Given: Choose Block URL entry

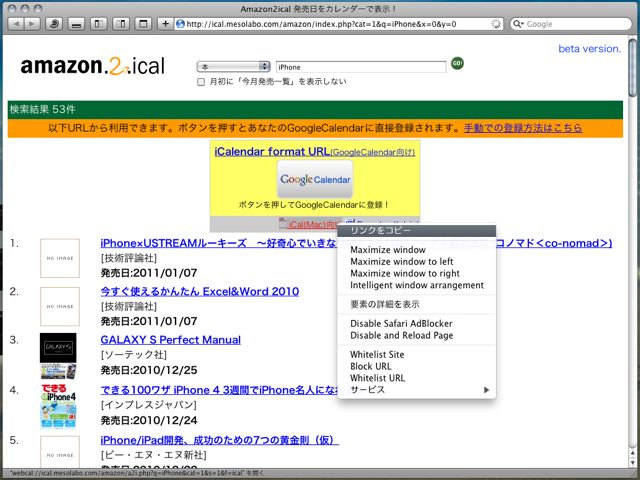Looking at the screenshot, I should click(x=417, y=367).
